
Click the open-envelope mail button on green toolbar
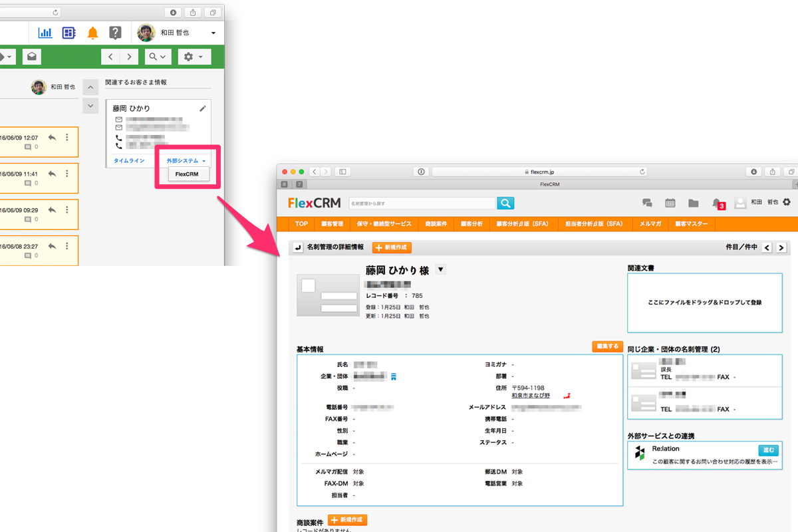(x=31, y=57)
